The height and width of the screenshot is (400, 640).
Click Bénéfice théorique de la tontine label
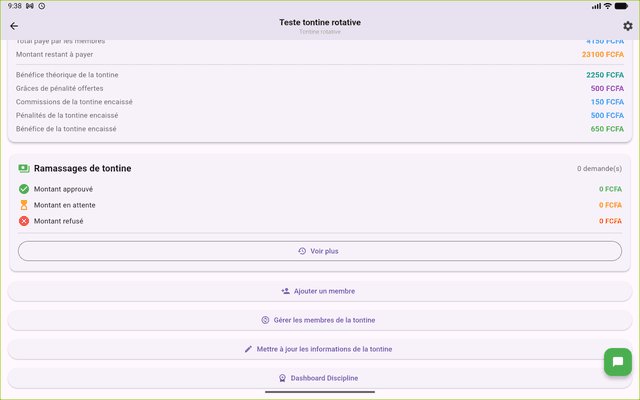click(67, 75)
